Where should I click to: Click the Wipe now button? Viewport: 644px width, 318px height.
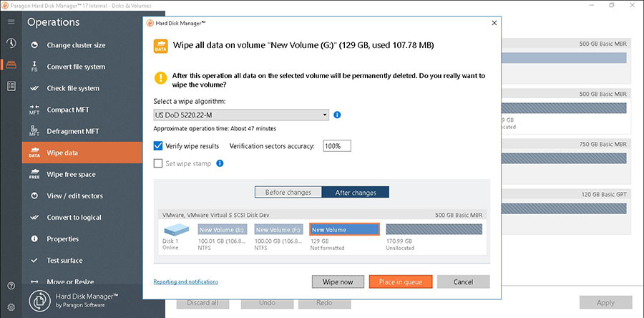[338, 282]
